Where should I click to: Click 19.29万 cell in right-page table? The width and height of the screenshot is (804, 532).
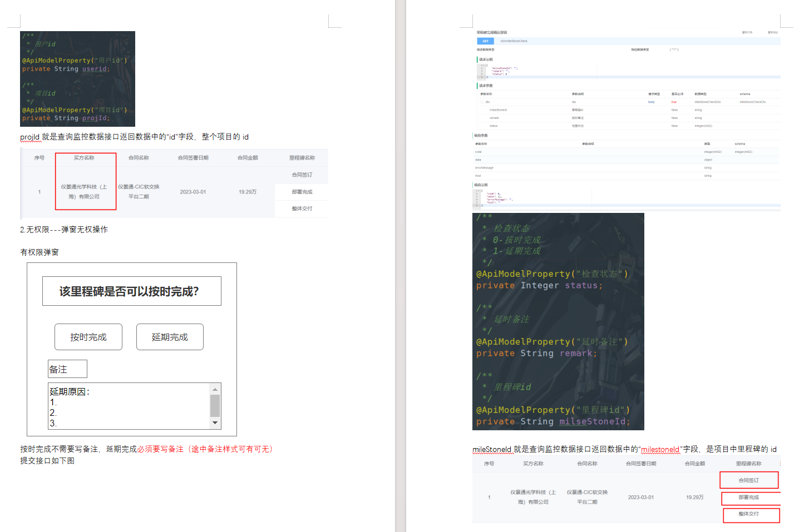(695, 498)
